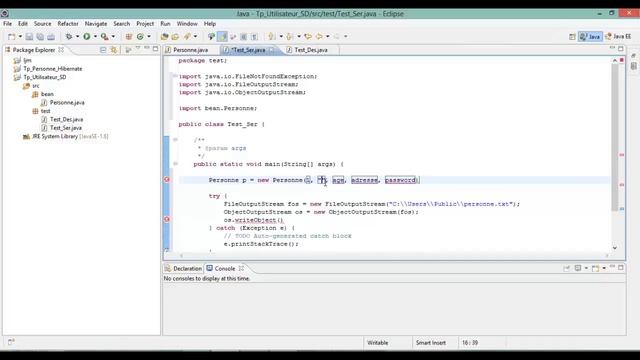Switch to the Java EE perspective
The image size is (640, 360).
[x=618, y=37]
